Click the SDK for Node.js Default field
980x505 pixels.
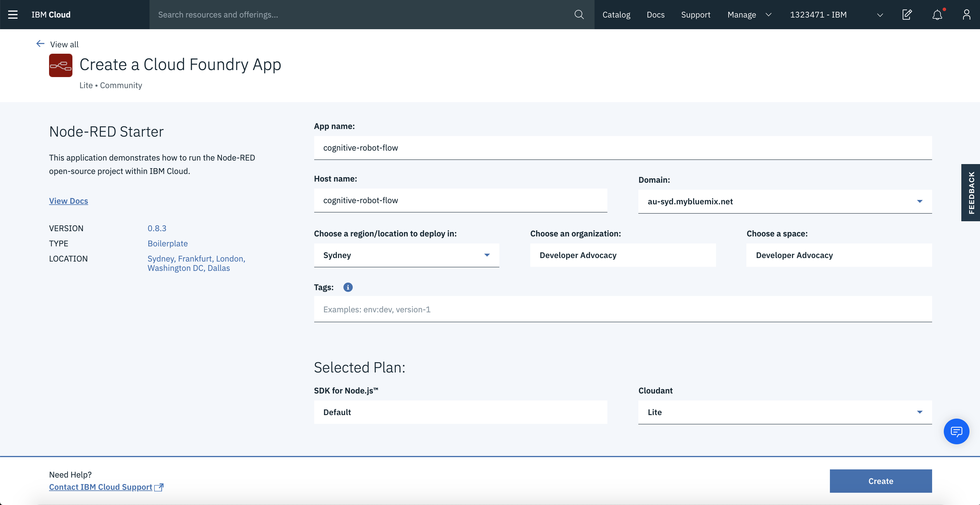460,412
